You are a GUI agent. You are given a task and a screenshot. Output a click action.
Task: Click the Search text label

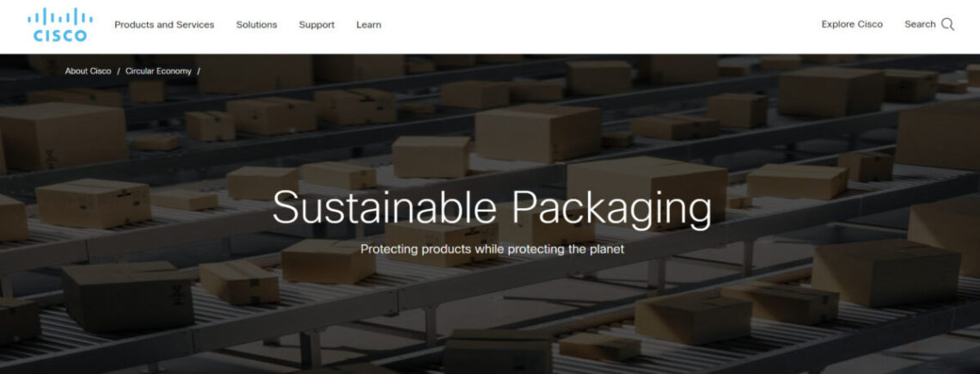click(920, 24)
